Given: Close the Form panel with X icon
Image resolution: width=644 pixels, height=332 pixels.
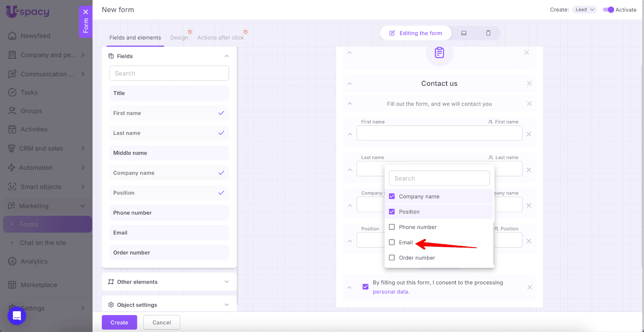Looking at the screenshot, I should tap(86, 12).
